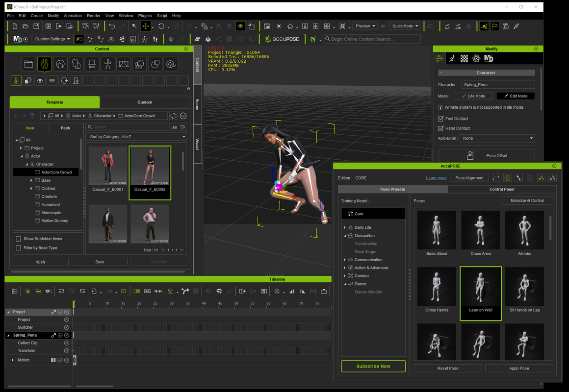Enable Show Subfolder Items checkbox
This screenshot has width=569, height=392.
pos(19,239)
